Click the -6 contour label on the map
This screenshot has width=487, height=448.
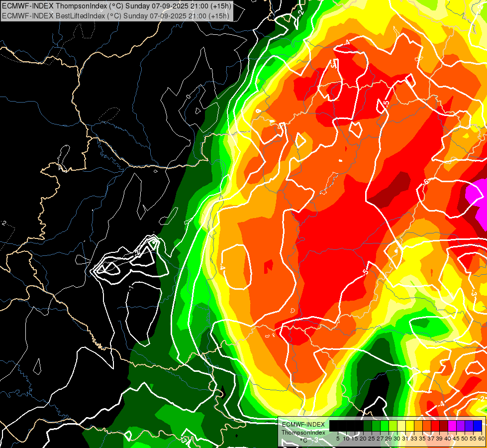pyautogui.click(x=425, y=182)
